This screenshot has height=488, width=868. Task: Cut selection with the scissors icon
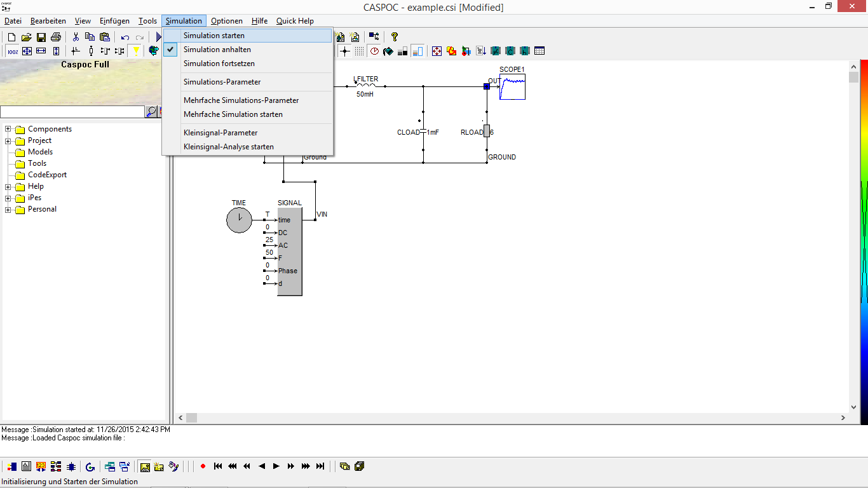(76, 37)
